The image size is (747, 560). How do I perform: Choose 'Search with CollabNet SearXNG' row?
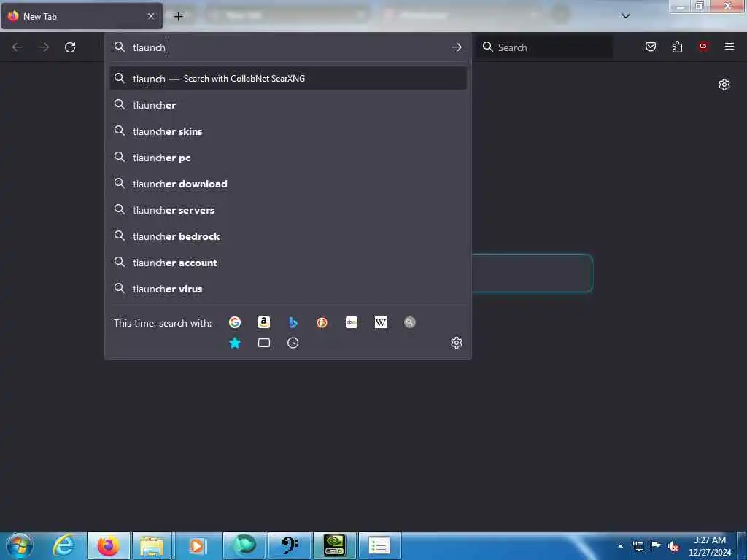(x=287, y=78)
